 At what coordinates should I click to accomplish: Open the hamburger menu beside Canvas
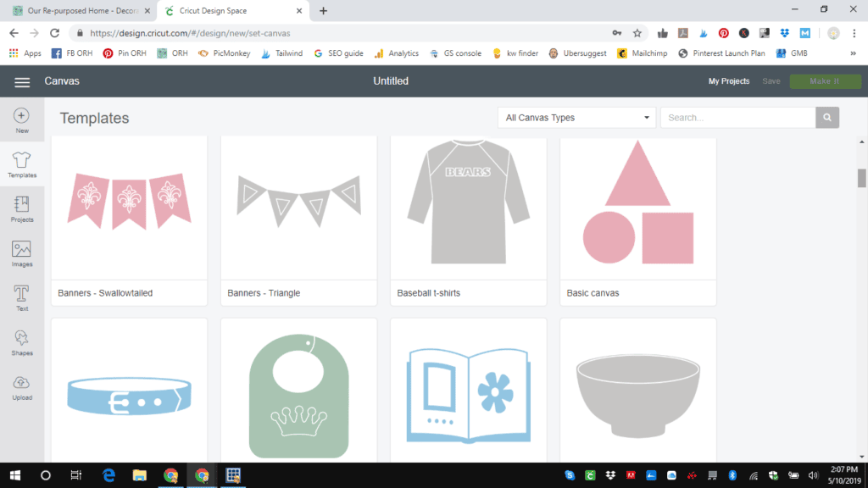22,81
